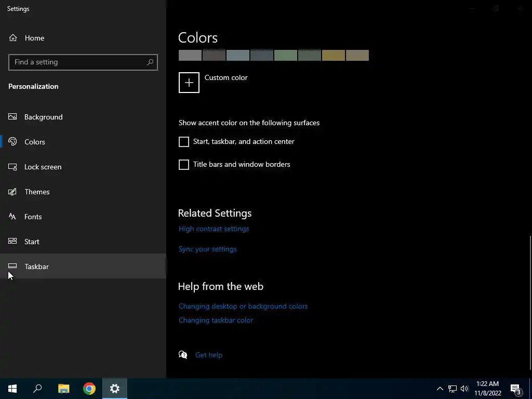Pick the blue-gray third swatch
The height and width of the screenshot is (399, 532).
(238, 55)
